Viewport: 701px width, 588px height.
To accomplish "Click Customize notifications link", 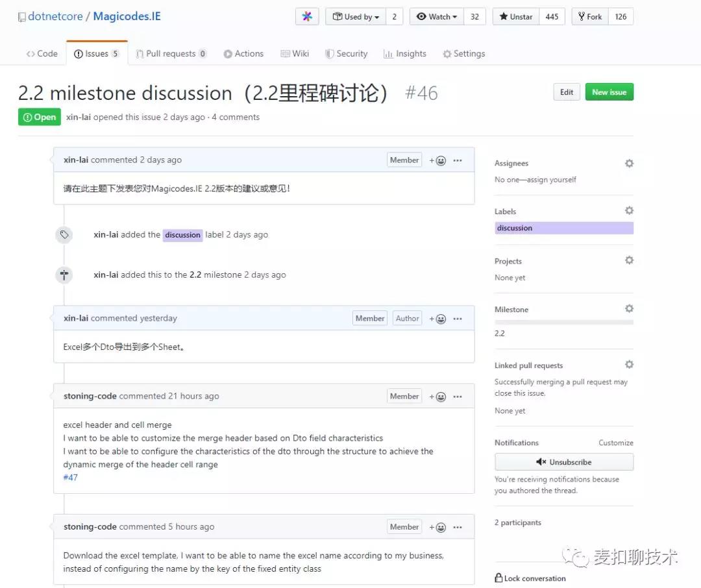I will tap(615, 443).
